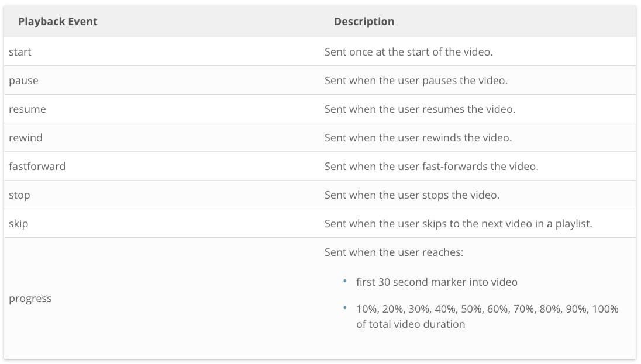The image size is (641, 364).
Task: Click the Playback Event column header
Action: [58, 22]
